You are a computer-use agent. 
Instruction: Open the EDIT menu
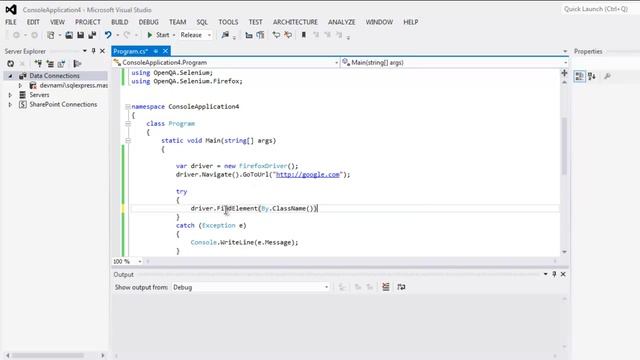pyautogui.click(x=33, y=22)
